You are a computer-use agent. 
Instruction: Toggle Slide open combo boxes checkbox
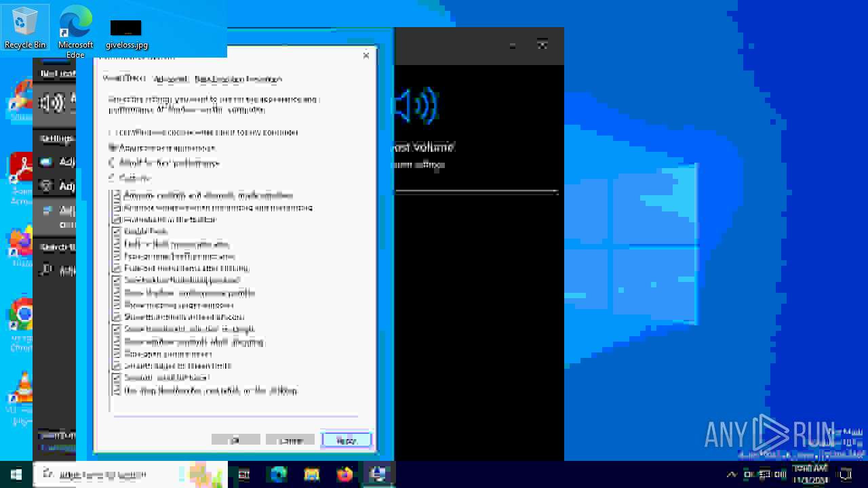pos(117,354)
